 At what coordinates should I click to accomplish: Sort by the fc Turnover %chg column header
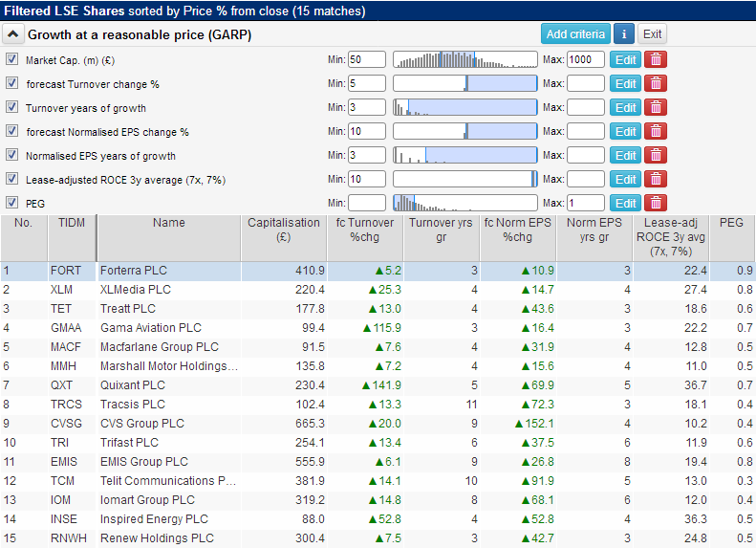(x=365, y=238)
